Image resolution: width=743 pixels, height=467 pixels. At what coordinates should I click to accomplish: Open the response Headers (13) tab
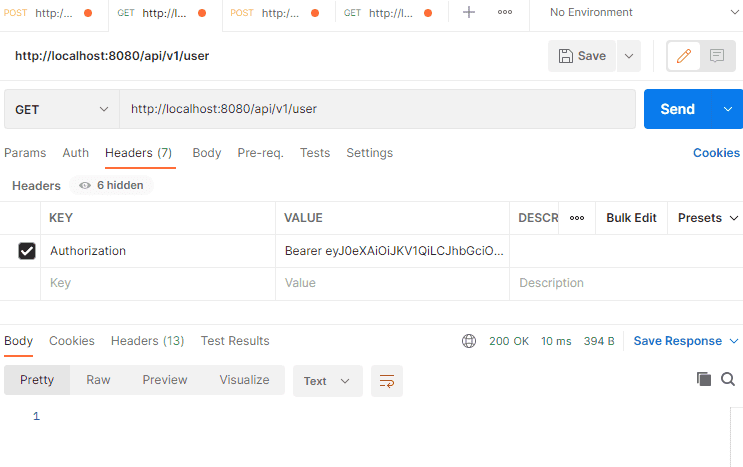pos(147,341)
